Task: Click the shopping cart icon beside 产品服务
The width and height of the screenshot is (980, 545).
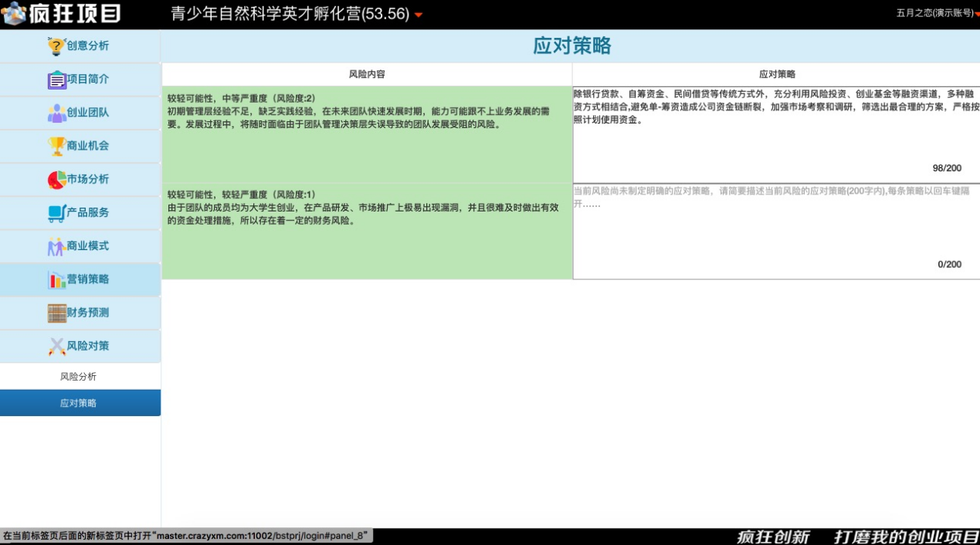Action: 56,213
